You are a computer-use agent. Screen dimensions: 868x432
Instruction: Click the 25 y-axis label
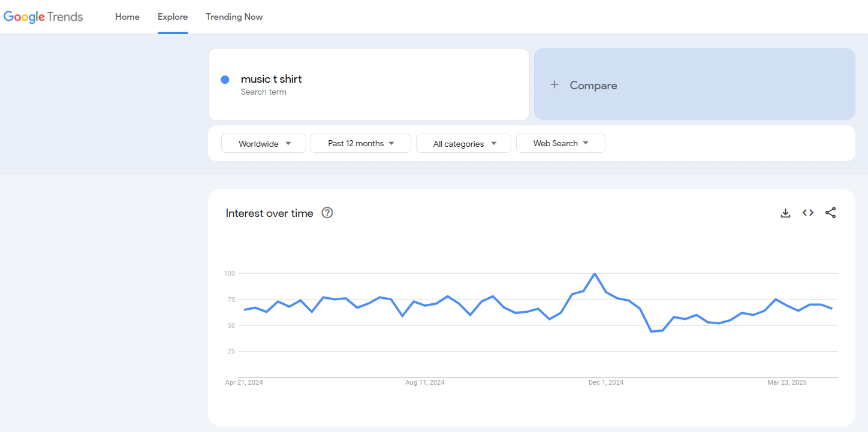click(x=231, y=351)
